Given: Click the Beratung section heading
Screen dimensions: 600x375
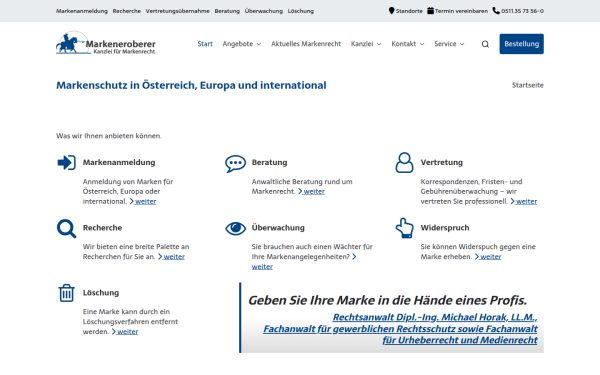Looking at the screenshot, I should coord(269,162).
